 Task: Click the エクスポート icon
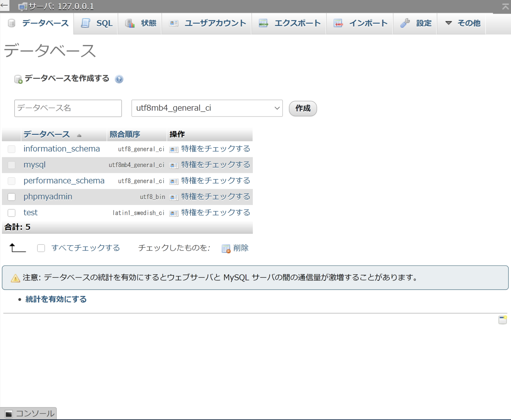[263, 23]
